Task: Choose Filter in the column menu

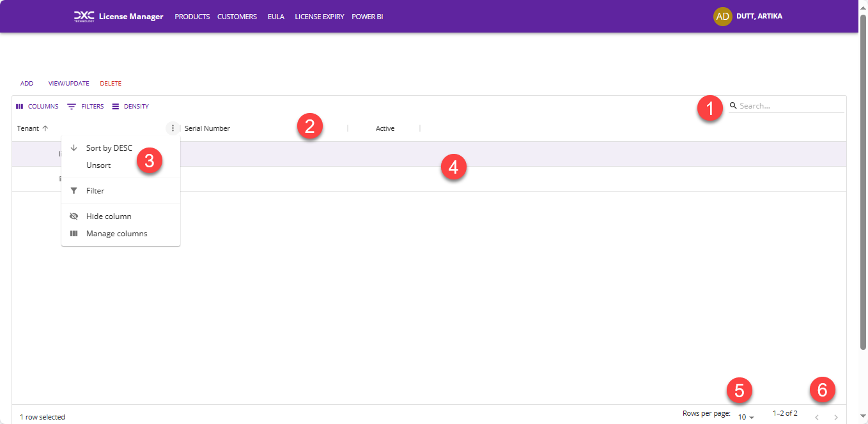Action: pos(95,191)
